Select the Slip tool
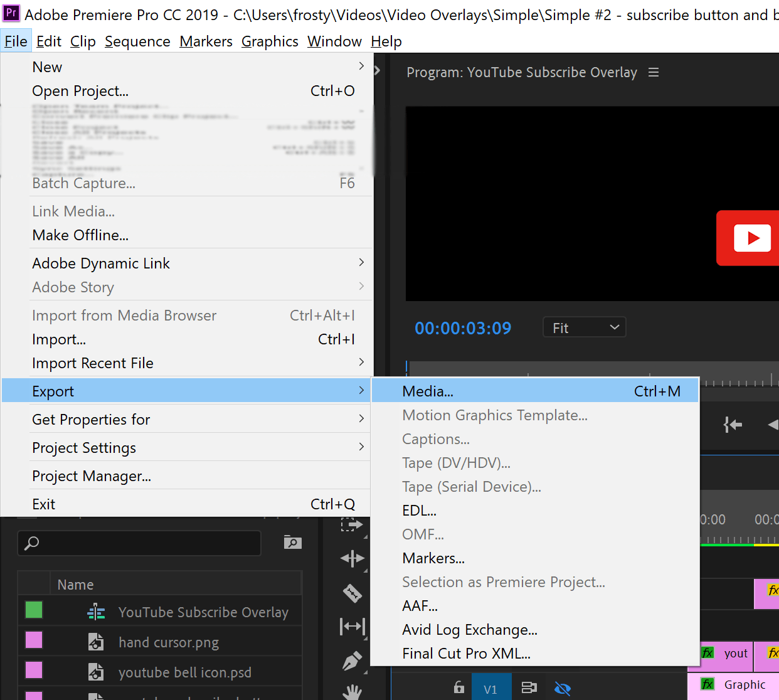Viewport: 779px width, 700px height. (352, 626)
